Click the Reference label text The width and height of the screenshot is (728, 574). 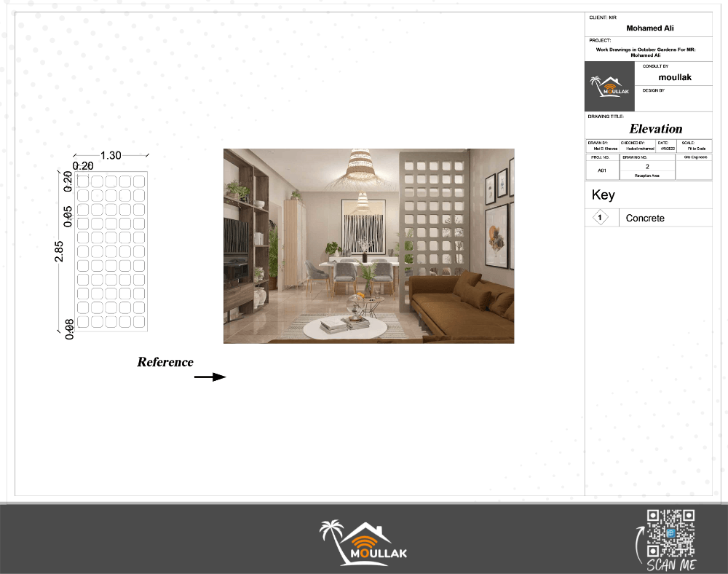click(x=165, y=362)
